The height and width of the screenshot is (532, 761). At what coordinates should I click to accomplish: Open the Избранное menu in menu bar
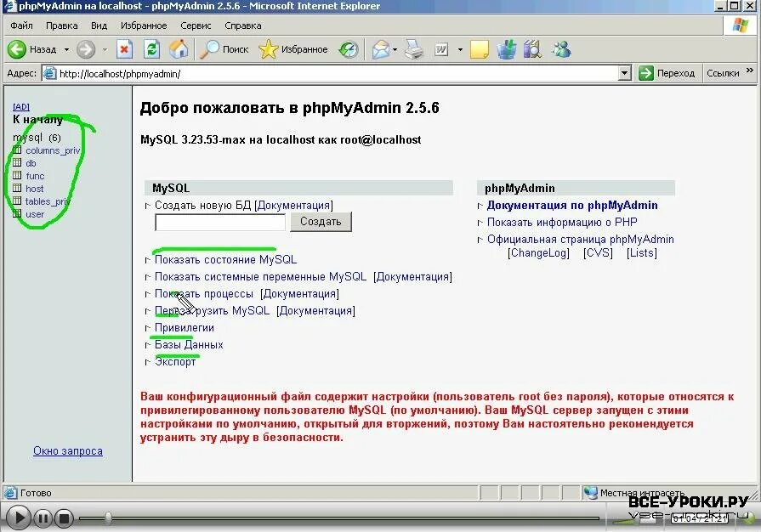click(x=144, y=25)
